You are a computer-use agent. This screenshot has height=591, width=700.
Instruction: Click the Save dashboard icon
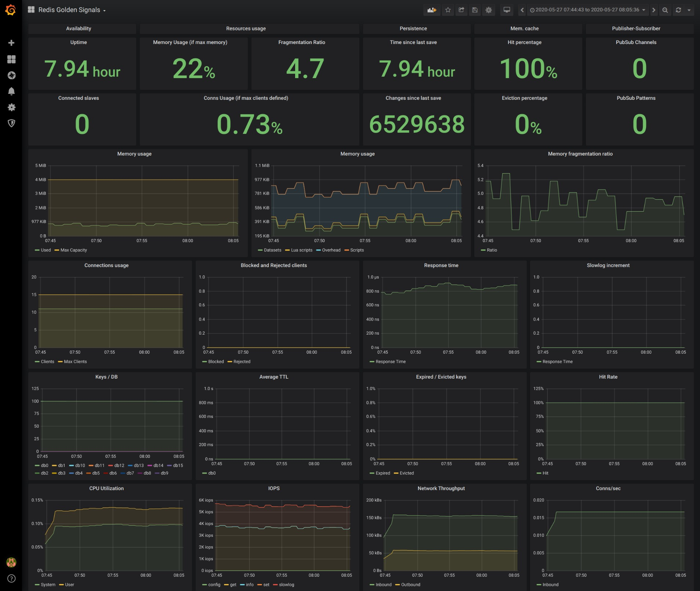click(x=475, y=10)
